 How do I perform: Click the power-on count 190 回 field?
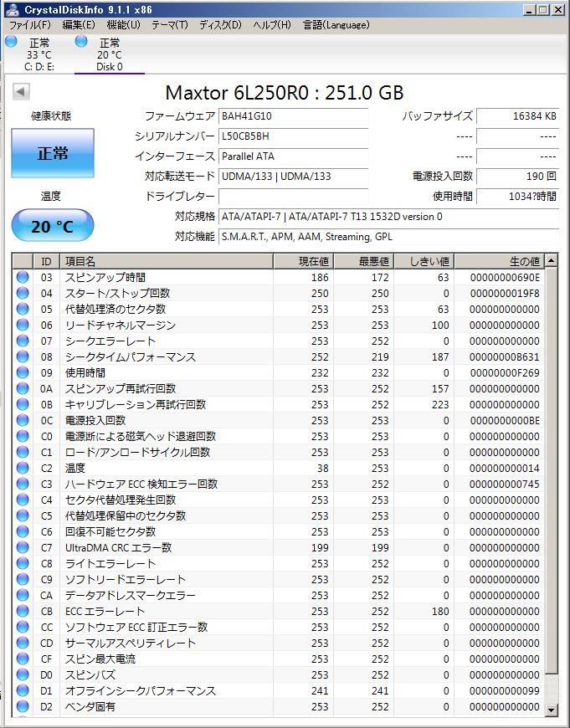(517, 177)
